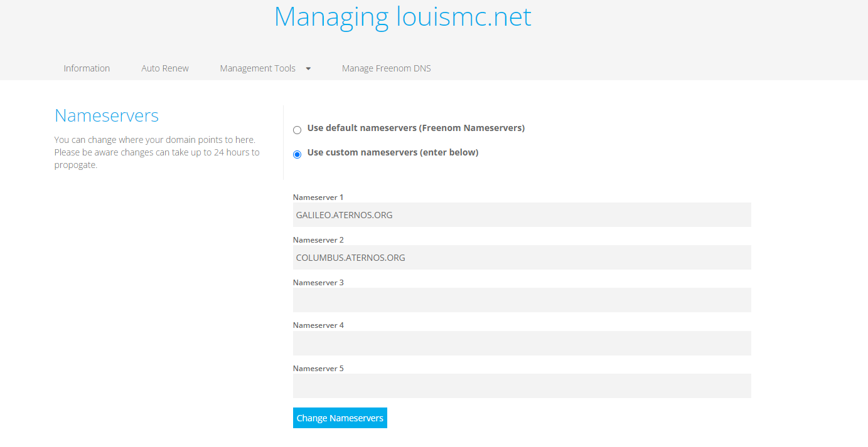868x447 pixels.
Task: Click the Nameserver 1 label
Action: pos(318,197)
